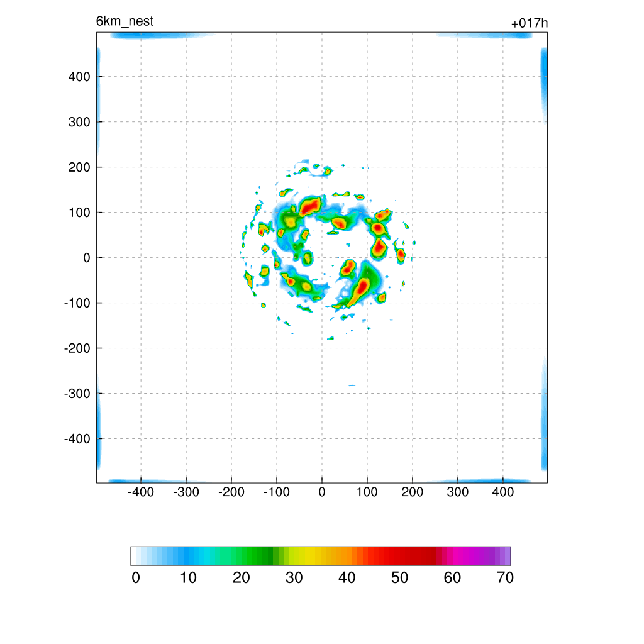The height and width of the screenshot is (644, 644).
Task: Click the colorbar label 20
Action: click(241, 578)
